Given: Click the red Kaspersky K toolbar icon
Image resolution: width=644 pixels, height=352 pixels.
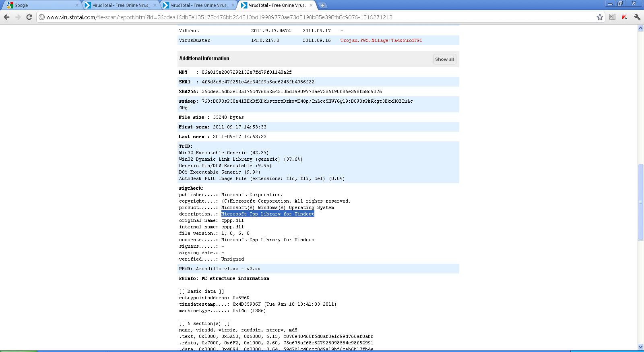Looking at the screenshot, I should coord(625,17).
